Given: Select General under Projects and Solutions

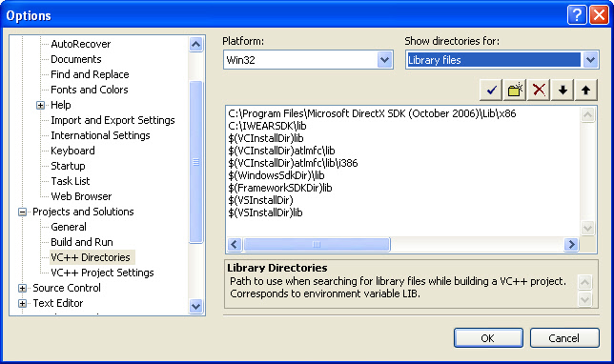Looking at the screenshot, I should 69,227.
